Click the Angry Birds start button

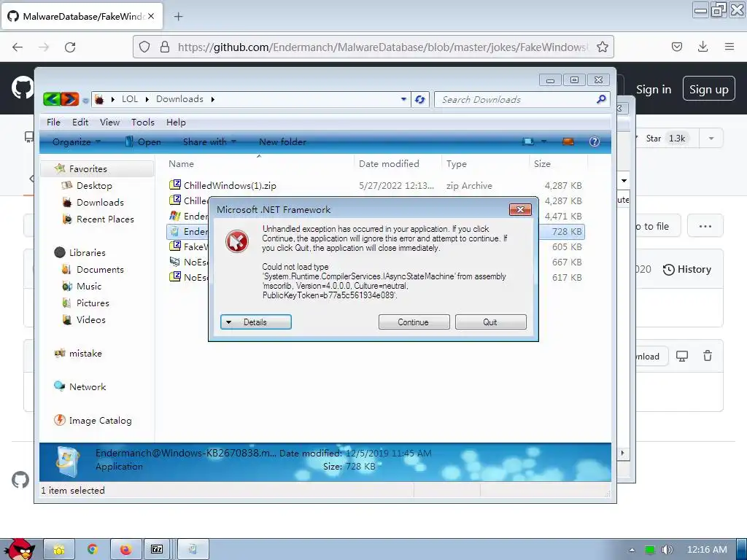click(x=20, y=548)
